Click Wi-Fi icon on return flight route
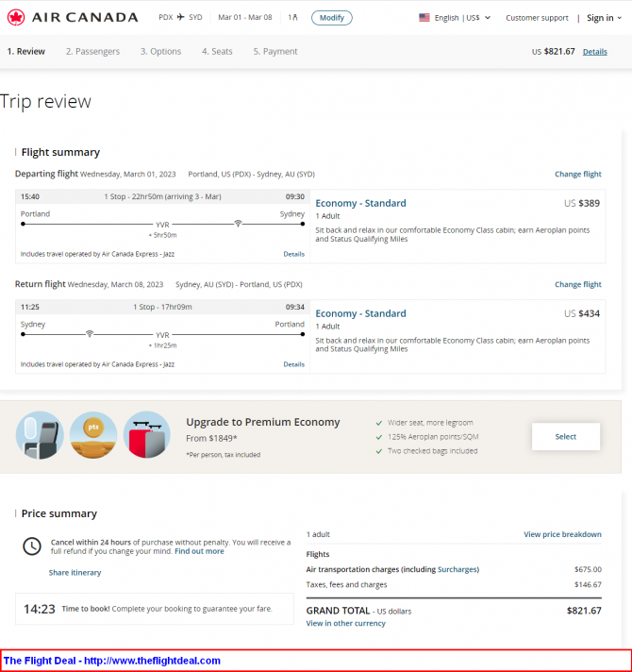The image size is (632, 672). pyautogui.click(x=90, y=333)
